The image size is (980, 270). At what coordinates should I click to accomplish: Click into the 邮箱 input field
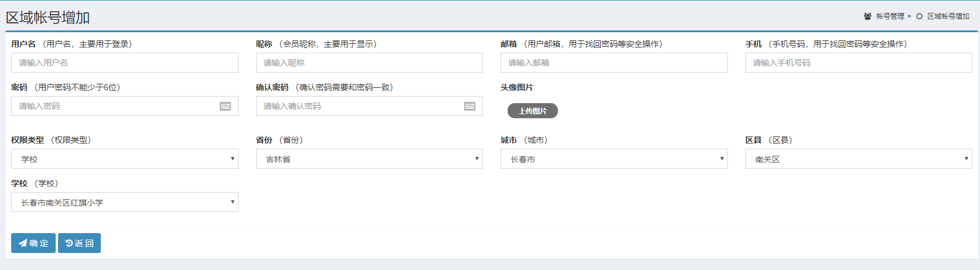click(614, 63)
